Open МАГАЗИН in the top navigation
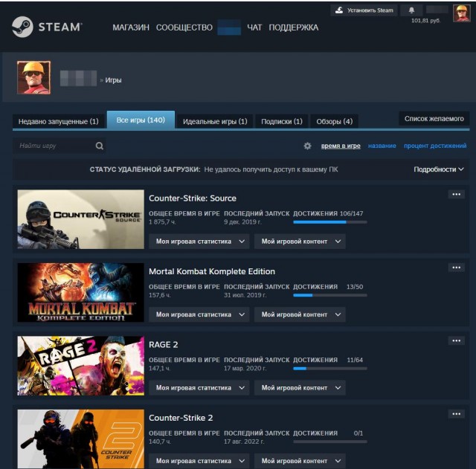 pos(131,28)
